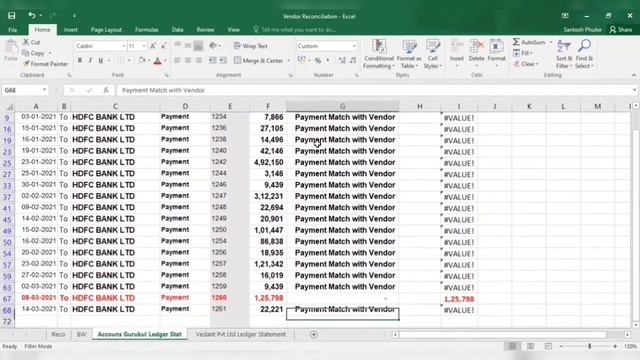Switch to the Review tab
Screen dimensions: 640x360
(205, 30)
